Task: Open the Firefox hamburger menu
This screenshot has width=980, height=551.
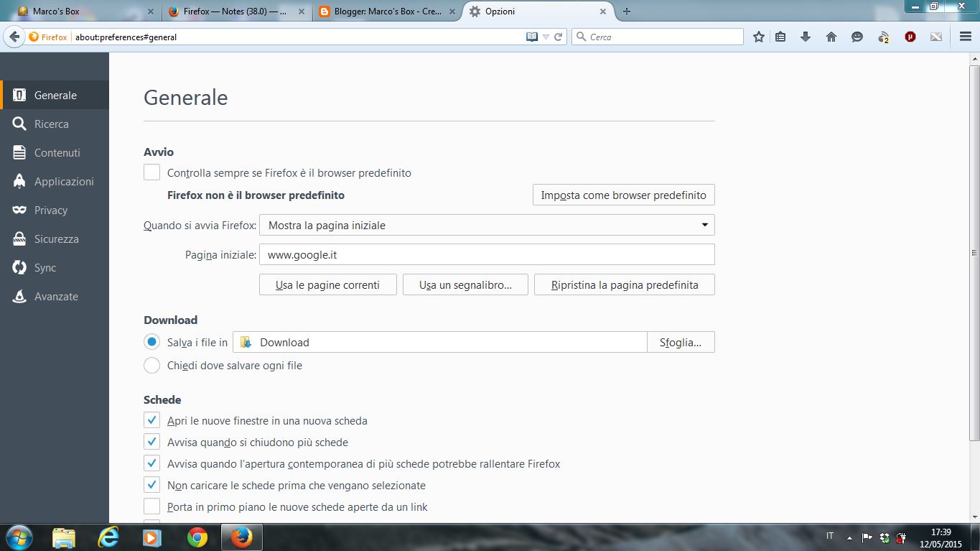Action: 966,37
